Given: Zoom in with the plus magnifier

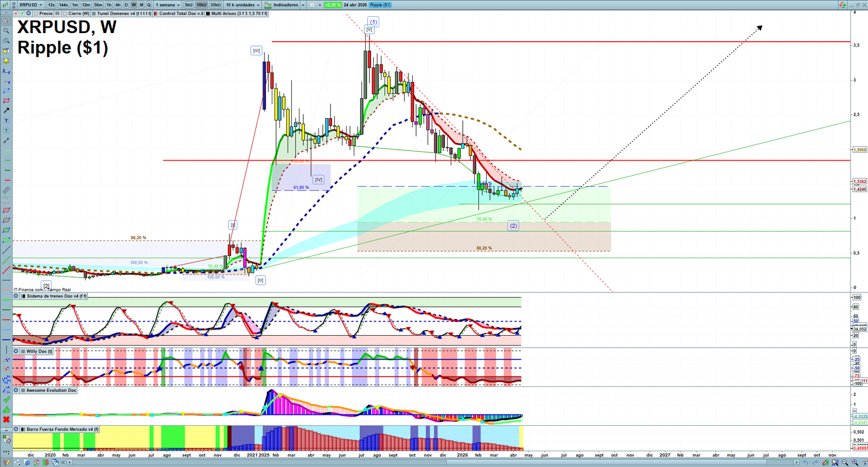Looking at the screenshot, I should pyautogui.click(x=855, y=463).
